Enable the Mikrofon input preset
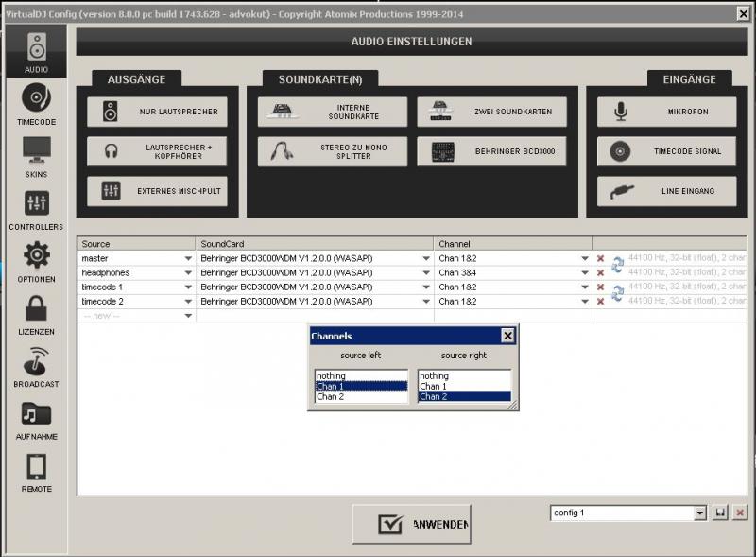Screen dimensions: 756x557 click(x=667, y=112)
